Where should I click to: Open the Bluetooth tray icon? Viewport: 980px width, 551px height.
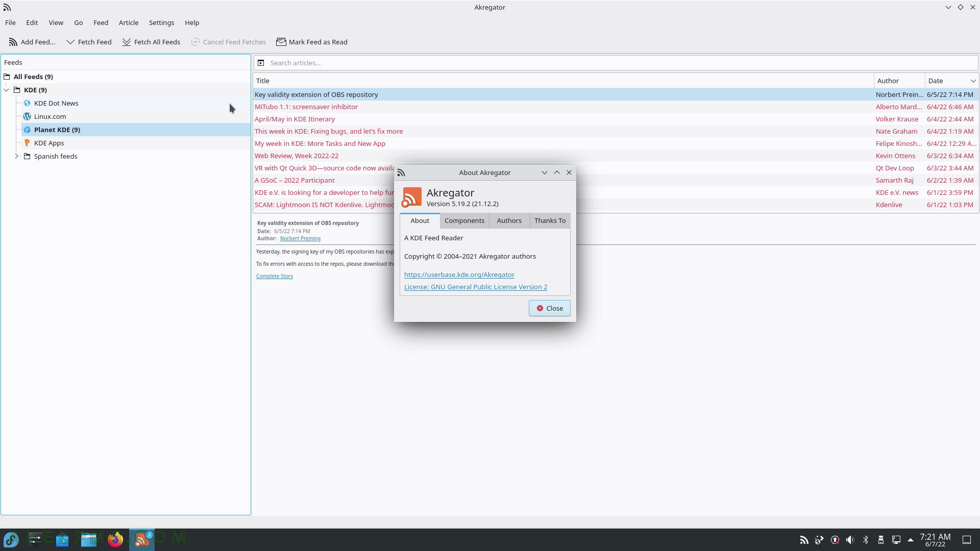(866, 540)
